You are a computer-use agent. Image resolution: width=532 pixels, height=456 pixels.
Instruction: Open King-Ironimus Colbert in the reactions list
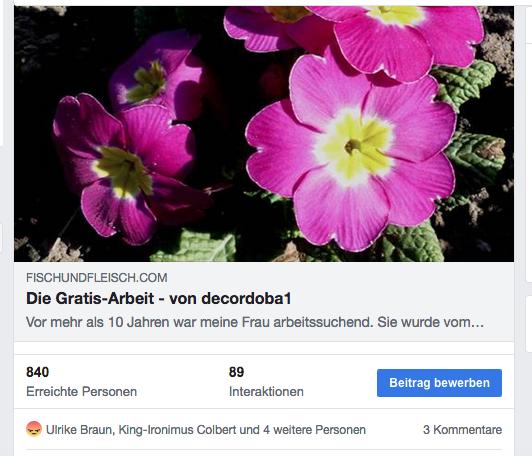(x=177, y=430)
